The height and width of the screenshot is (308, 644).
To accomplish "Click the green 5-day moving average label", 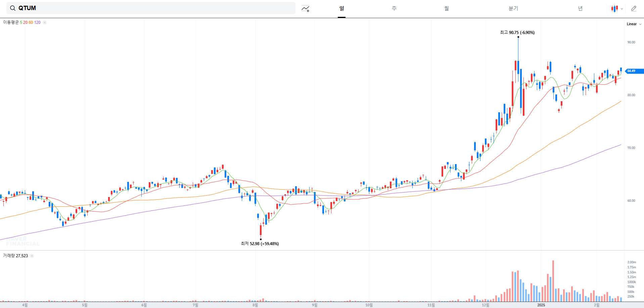I will (21, 23).
